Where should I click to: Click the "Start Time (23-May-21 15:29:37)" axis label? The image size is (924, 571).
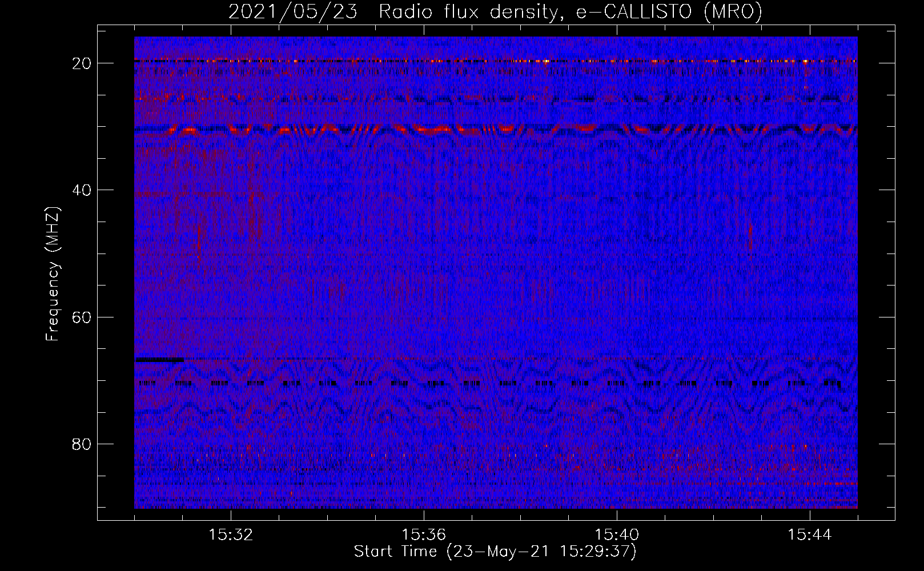495,552
